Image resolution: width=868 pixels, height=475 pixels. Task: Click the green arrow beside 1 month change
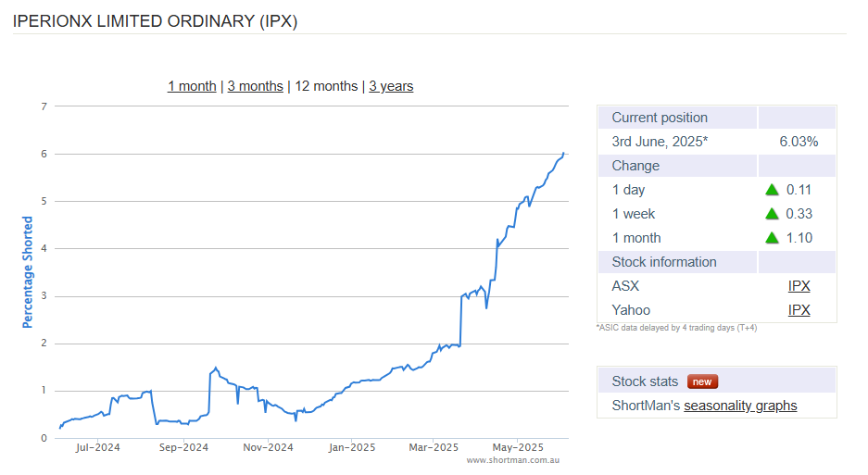[772, 238]
